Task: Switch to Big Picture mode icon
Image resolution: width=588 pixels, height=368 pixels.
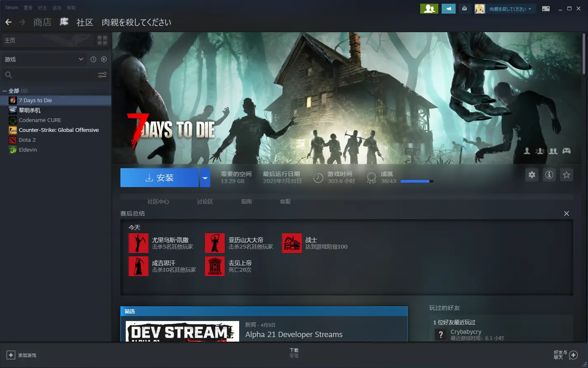Action: (546, 9)
